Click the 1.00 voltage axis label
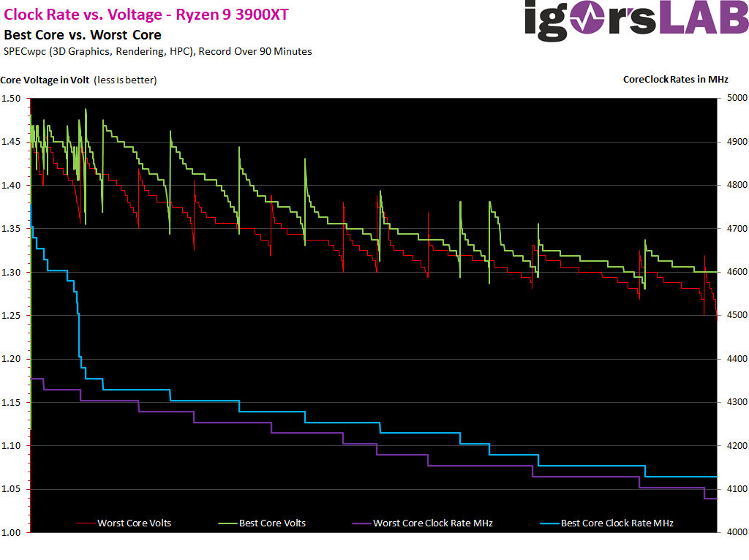 [11, 533]
